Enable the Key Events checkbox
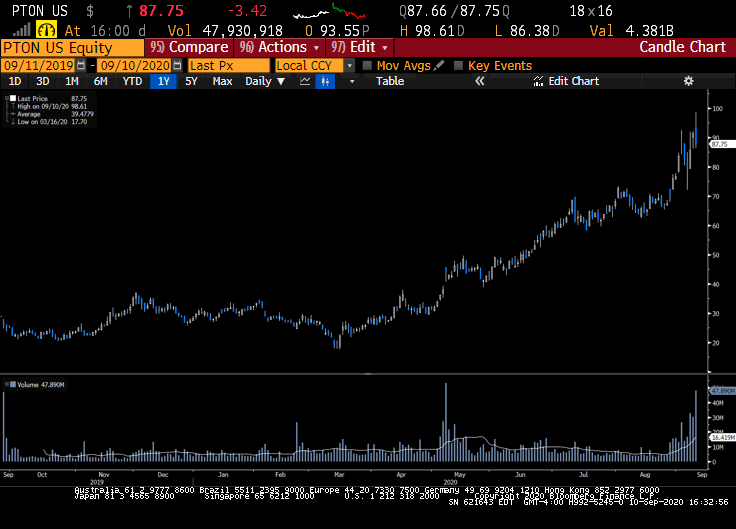The width and height of the screenshot is (736, 529). (459, 65)
